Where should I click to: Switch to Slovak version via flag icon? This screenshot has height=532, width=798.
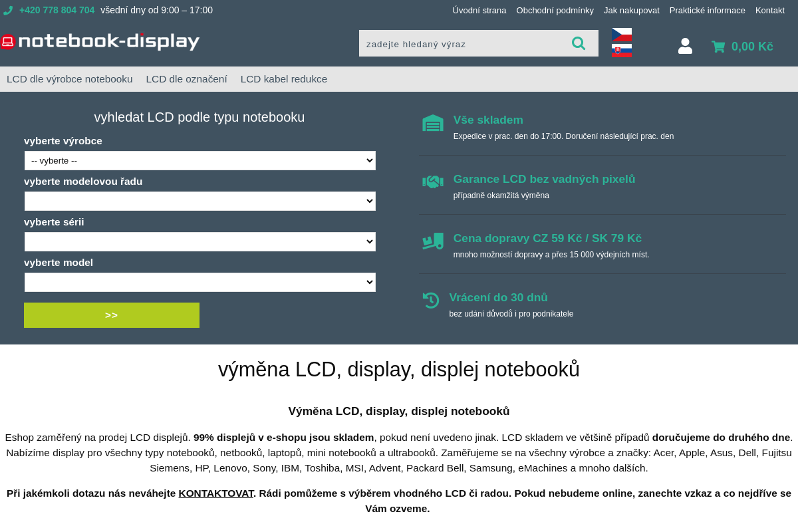[x=621, y=49]
